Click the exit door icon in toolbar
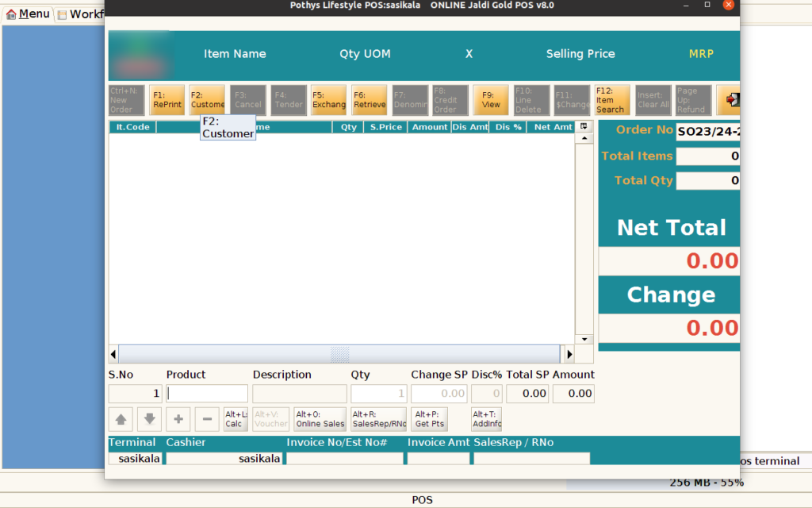 729,100
